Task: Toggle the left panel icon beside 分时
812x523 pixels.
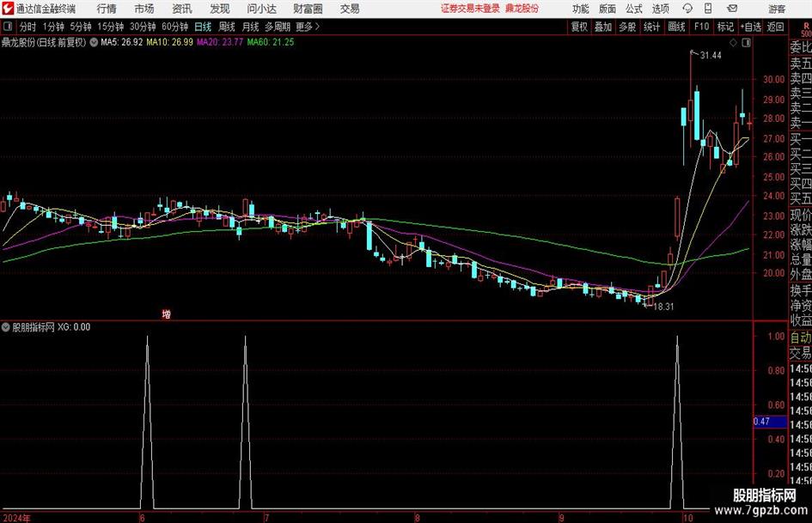Action: 7,27
